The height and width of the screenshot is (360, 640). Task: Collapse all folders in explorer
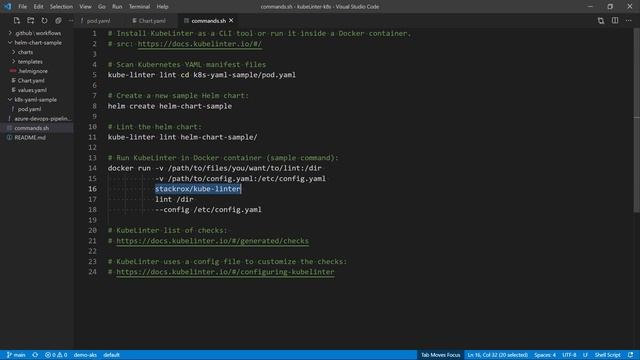[x=58, y=20]
